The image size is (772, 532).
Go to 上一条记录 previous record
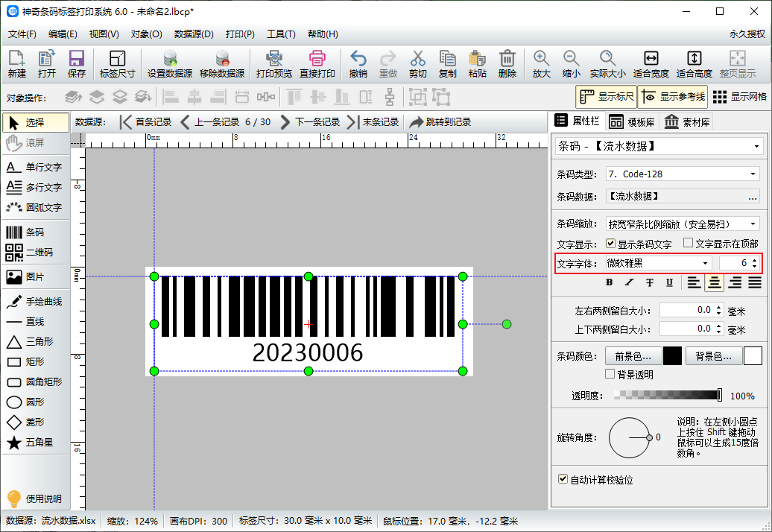point(209,122)
